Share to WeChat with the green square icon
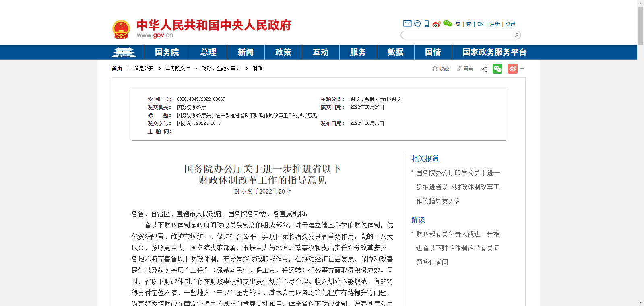Image resolution: width=644 pixels, height=306 pixels. point(497,69)
